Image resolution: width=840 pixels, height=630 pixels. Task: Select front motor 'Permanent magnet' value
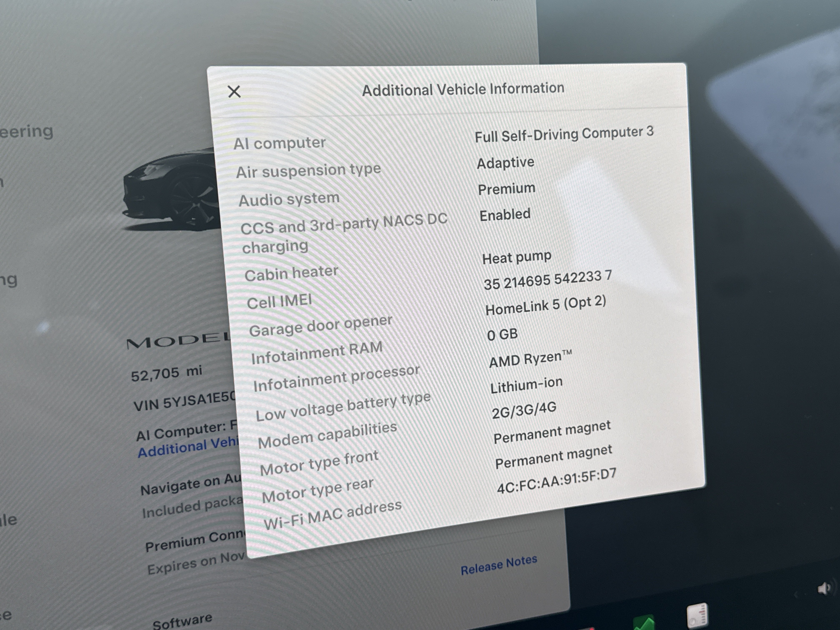552,432
